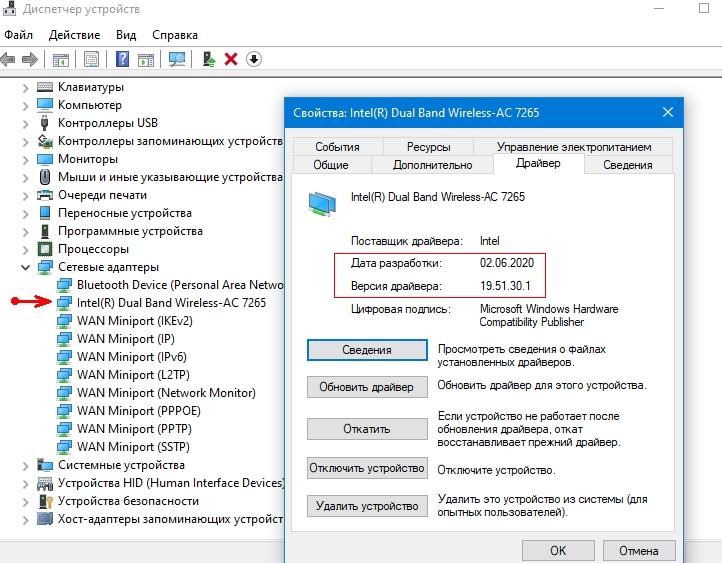Click the Forward arrow in toolbar
Viewport: 722px width, 563px height.
pyautogui.click(x=31, y=59)
